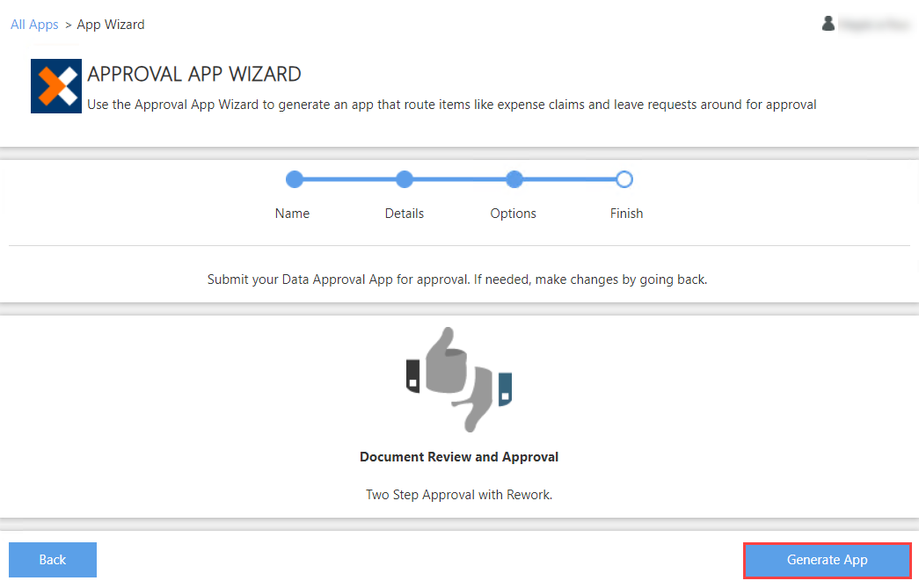
Task: Expand the All Apps breadcrumb
Action: [34, 24]
